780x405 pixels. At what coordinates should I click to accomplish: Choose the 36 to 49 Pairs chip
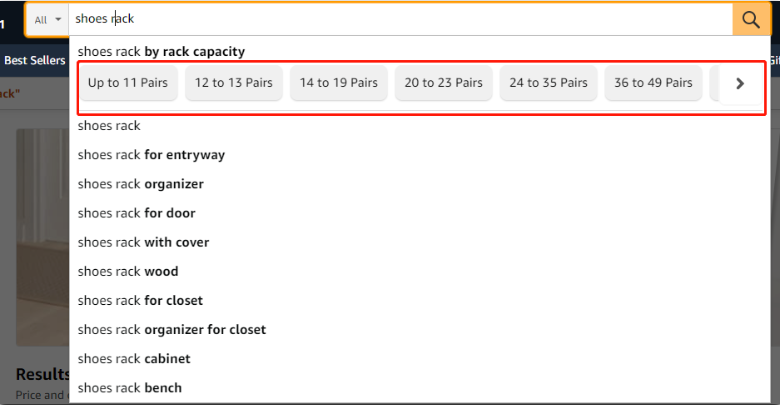tap(653, 83)
